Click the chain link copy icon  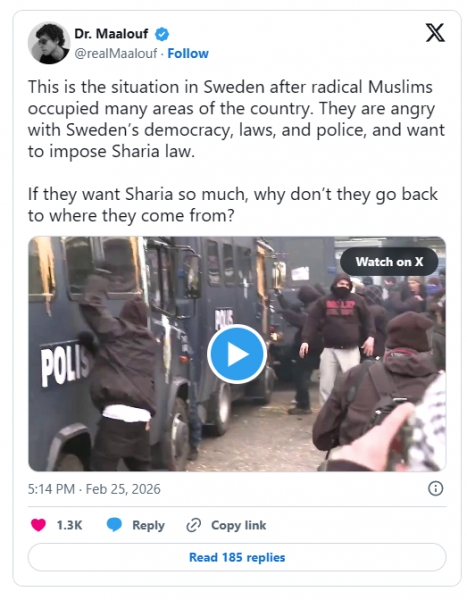tap(194, 525)
